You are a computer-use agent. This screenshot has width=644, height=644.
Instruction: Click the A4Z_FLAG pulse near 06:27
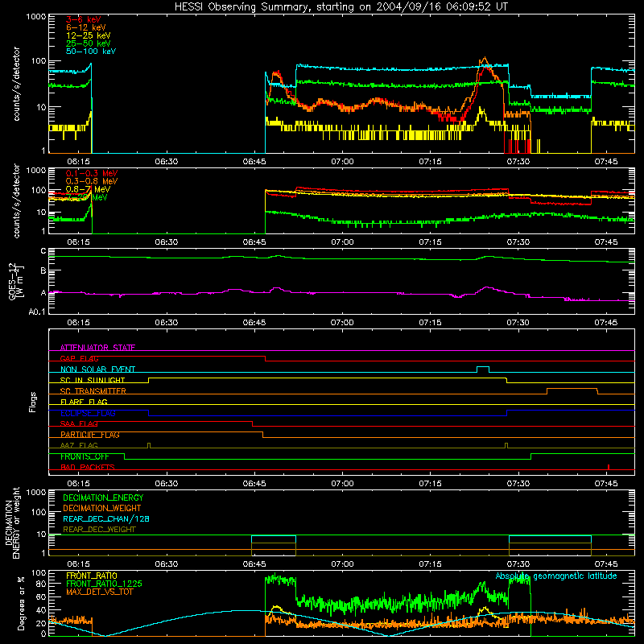(149, 445)
